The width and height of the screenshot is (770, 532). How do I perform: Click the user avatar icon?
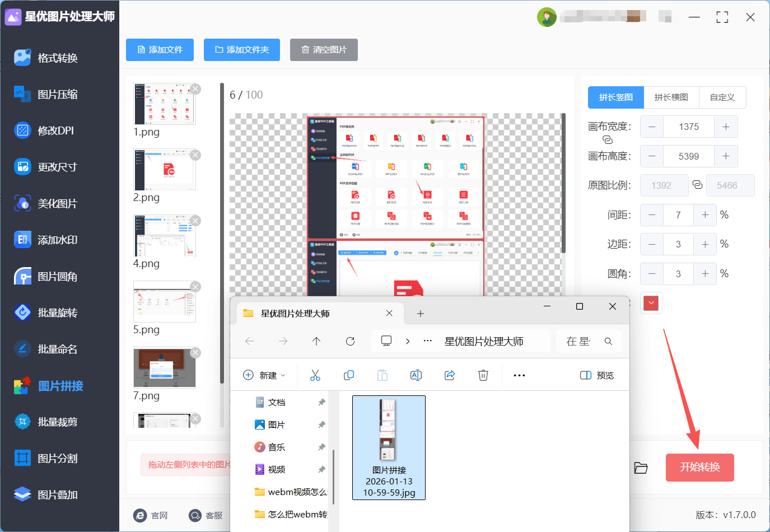(x=547, y=17)
